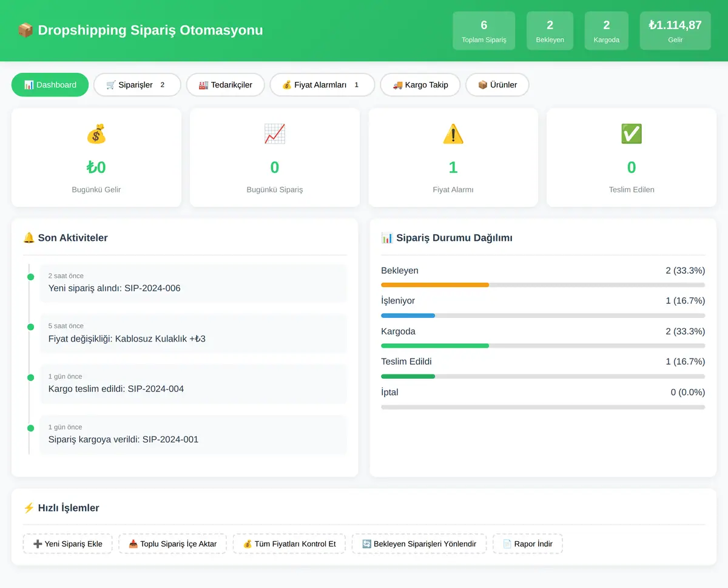Click the "2 (33.3%)" value for Bekleyen
This screenshot has height=588, width=728.
(685, 271)
